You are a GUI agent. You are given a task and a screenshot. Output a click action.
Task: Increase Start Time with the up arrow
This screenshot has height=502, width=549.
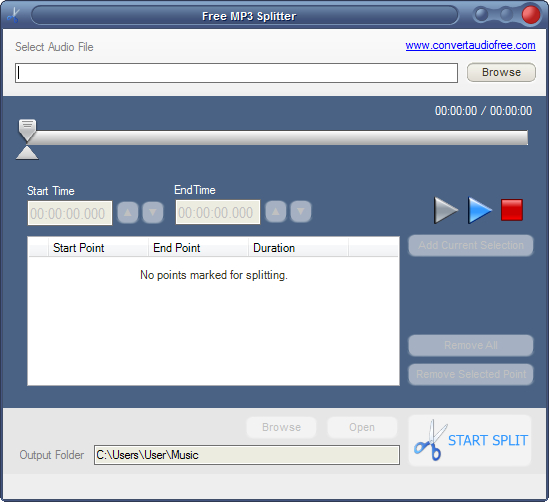click(128, 212)
